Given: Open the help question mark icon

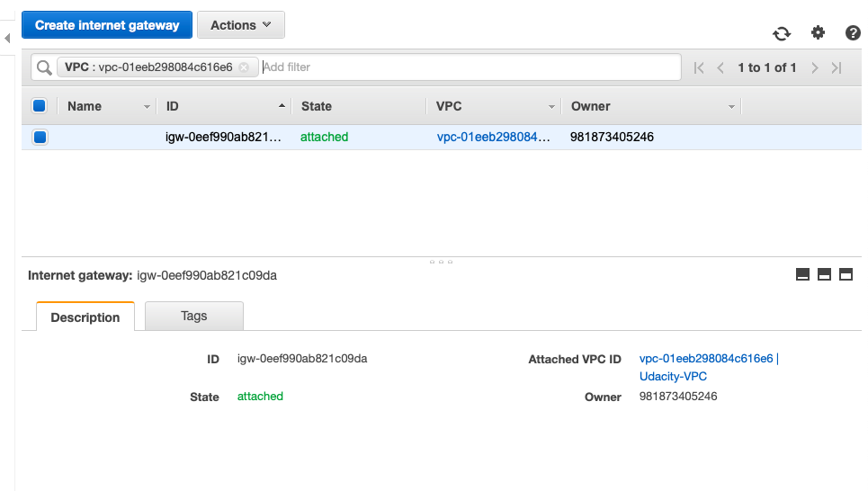Looking at the screenshot, I should coord(853,33).
